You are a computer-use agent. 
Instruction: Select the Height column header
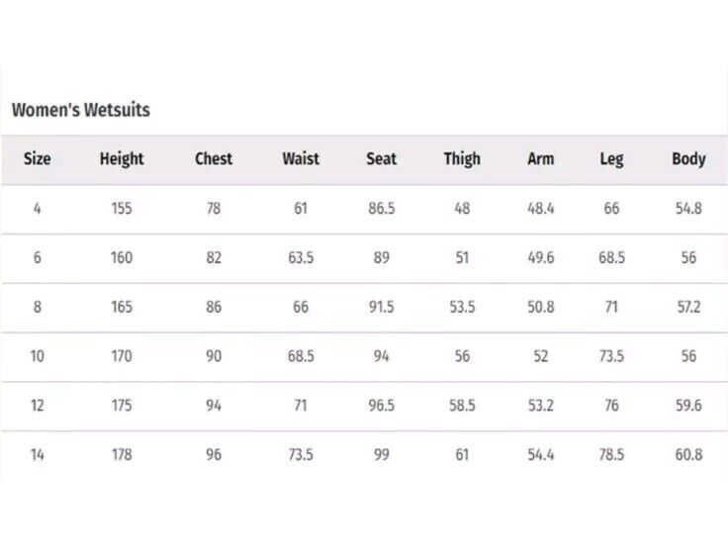[122, 159]
